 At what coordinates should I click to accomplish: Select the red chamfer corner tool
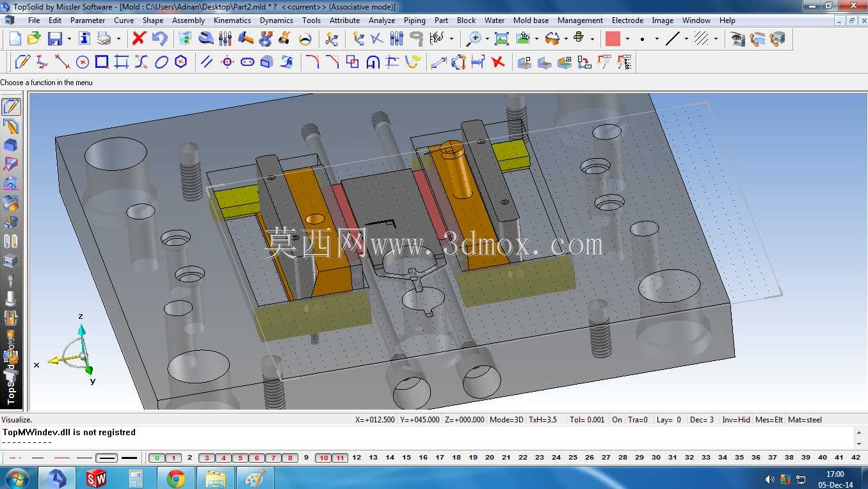click(332, 62)
